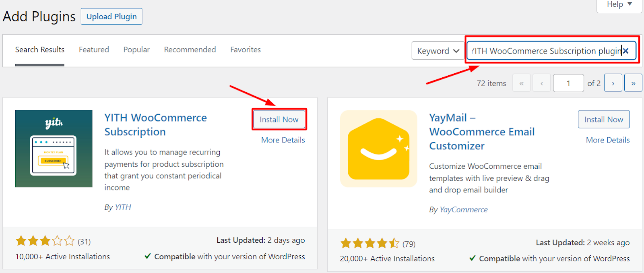The width and height of the screenshot is (644, 273).
Task: Open the YayMail envelope plugin thumbnail
Action: 379,149
